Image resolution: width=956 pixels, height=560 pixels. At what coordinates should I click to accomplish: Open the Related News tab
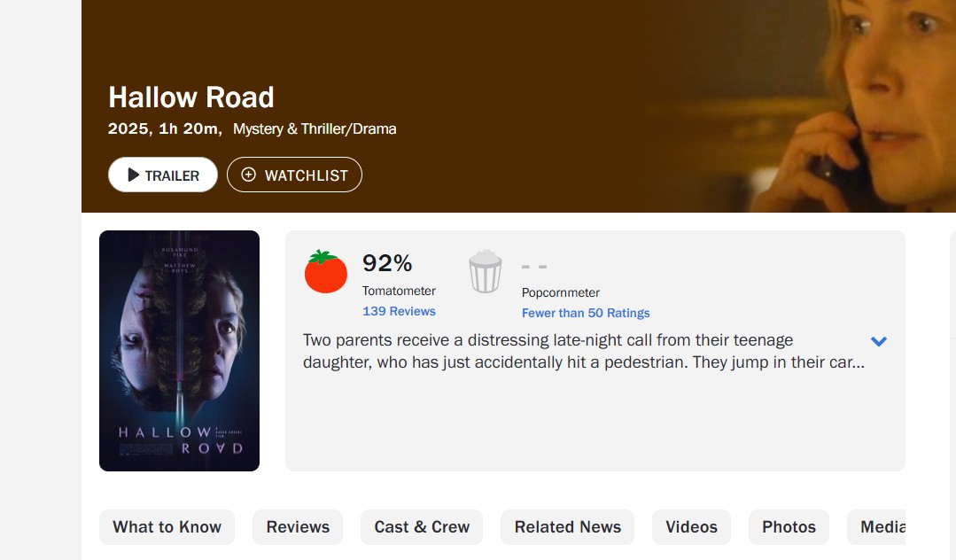(567, 527)
